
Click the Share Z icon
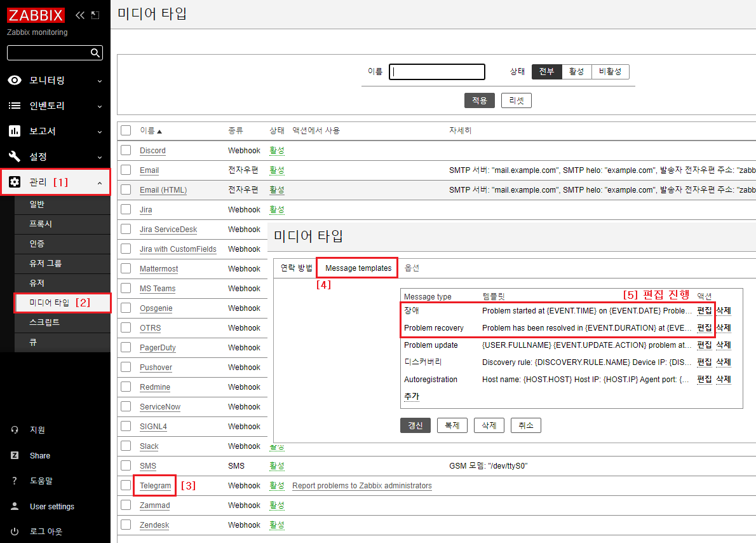pyautogui.click(x=15, y=455)
